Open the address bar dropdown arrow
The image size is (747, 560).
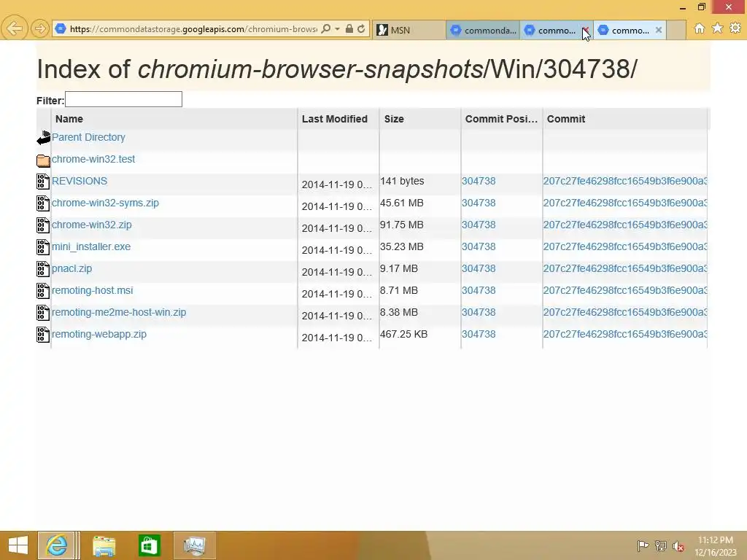337,29
